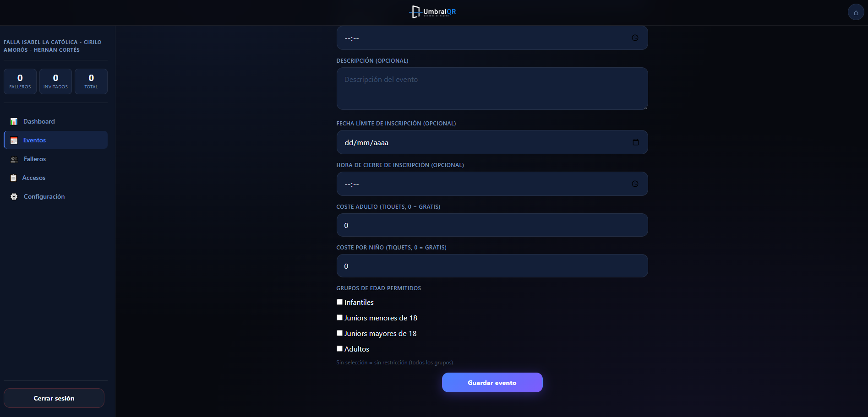Viewport: 868px width, 417px height.
Task: Click the dd/mm/aaaa date input field
Action: pyautogui.click(x=492, y=142)
